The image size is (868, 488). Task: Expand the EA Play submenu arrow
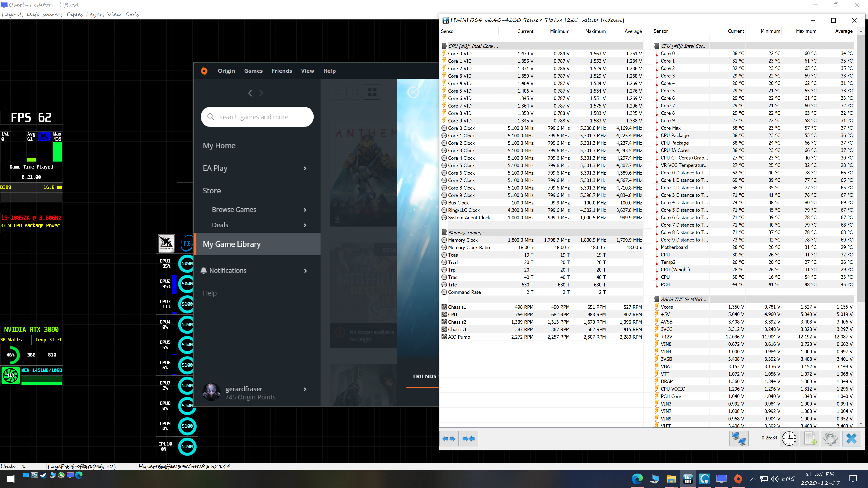305,168
